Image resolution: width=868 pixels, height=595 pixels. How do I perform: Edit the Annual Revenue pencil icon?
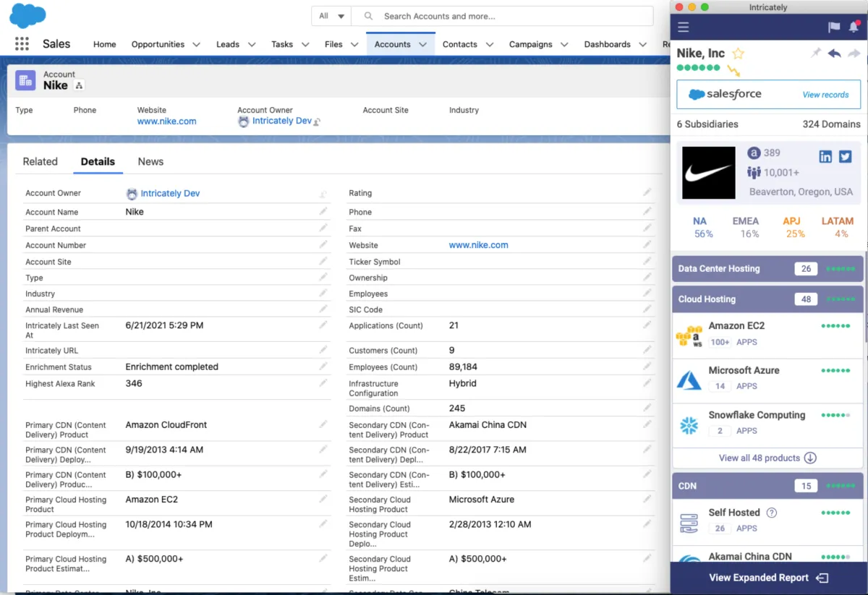tap(323, 309)
